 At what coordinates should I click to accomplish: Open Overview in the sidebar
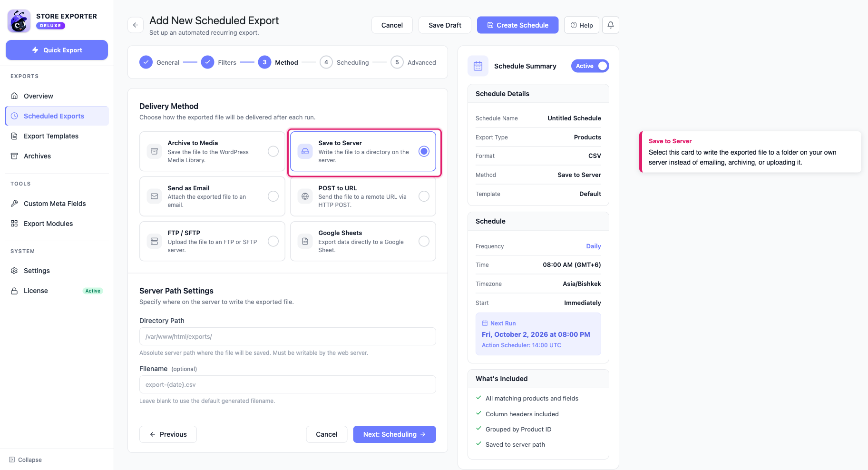coord(57,96)
